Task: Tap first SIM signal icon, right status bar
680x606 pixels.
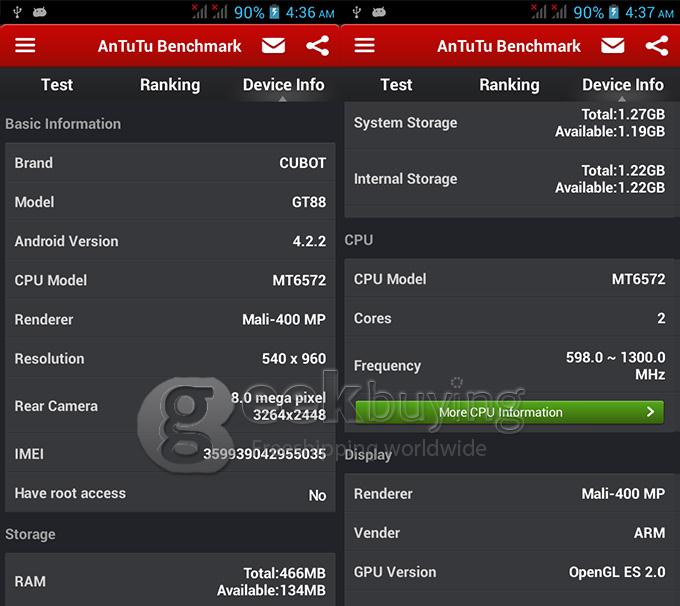Action: point(539,12)
